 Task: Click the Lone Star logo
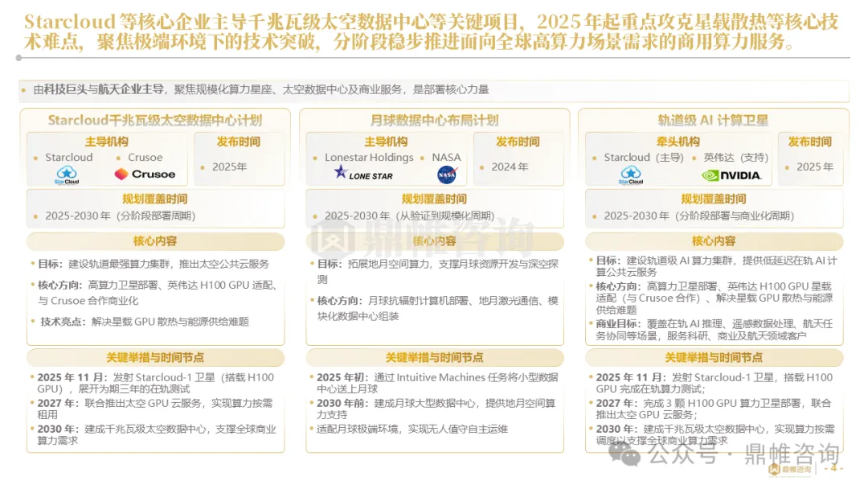click(364, 173)
